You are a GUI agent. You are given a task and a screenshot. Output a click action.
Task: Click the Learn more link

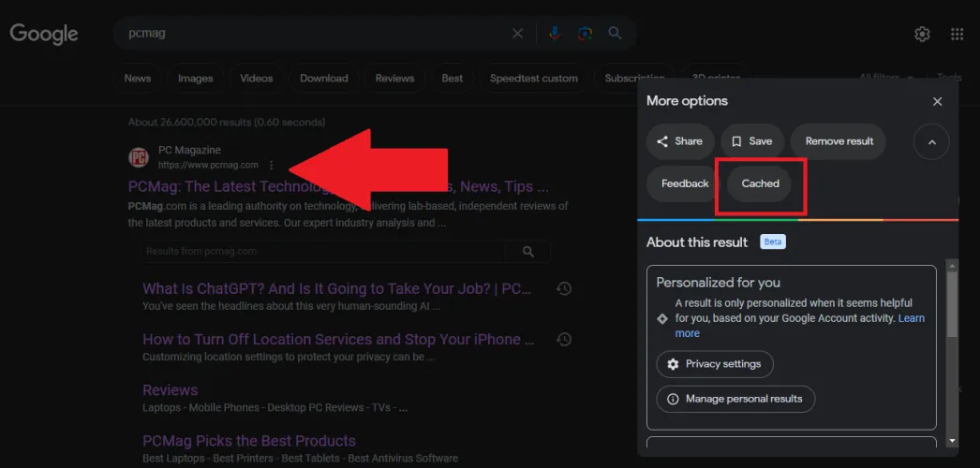[x=687, y=333]
